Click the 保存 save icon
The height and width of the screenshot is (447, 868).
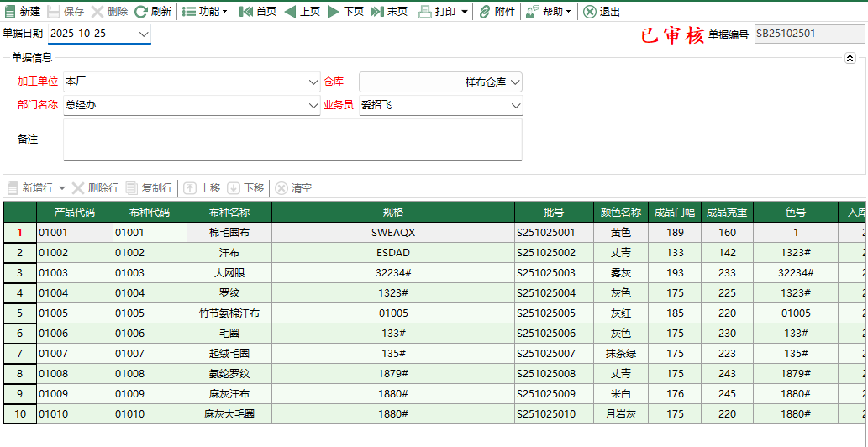pyautogui.click(x=54, y=12)
